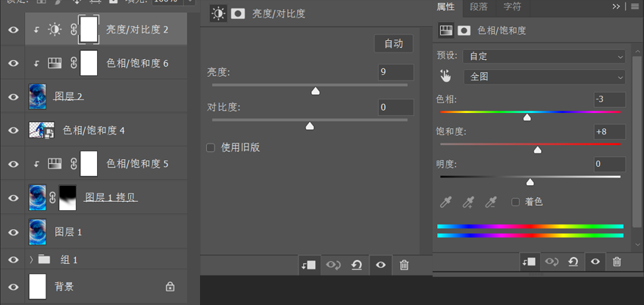Screen dimensions: 644x305
Task: Adjust the 饱和度 saturation slider
Action: click(x=537, y=150)
